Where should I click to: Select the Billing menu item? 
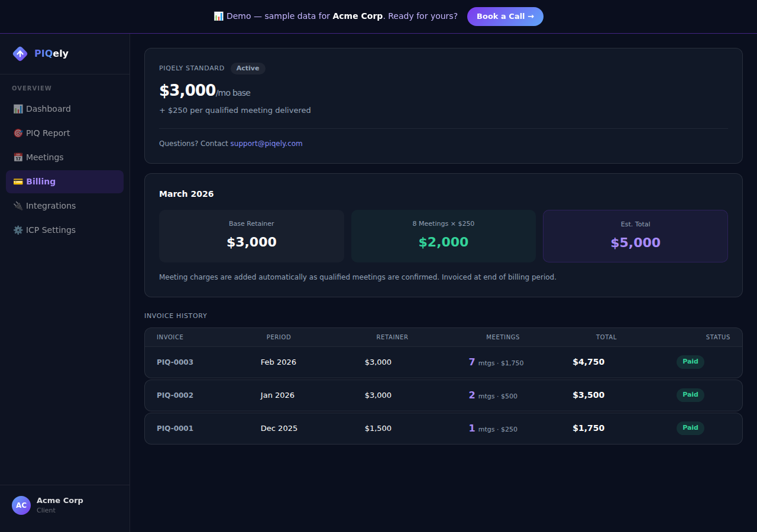click(64, 181)
